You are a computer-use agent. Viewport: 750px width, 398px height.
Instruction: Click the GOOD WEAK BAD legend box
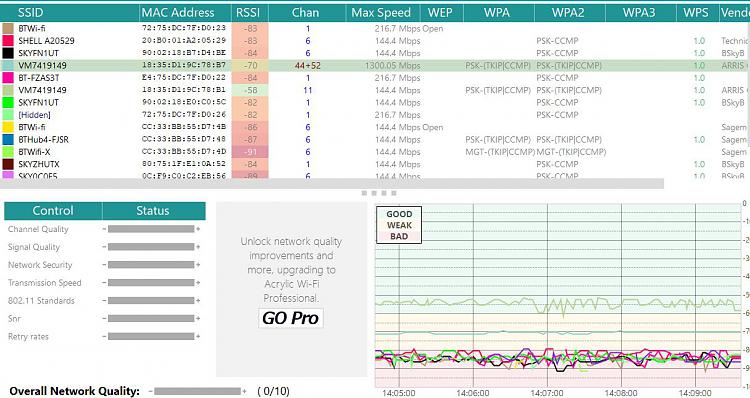click(399, 225)
